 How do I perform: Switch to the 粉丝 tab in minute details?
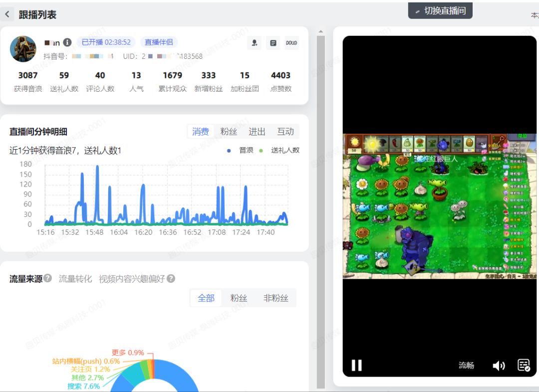(x=229, y=132)
